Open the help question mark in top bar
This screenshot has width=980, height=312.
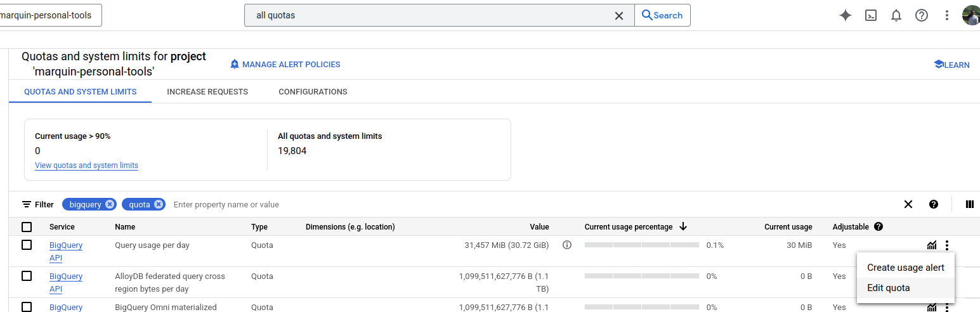922,15
